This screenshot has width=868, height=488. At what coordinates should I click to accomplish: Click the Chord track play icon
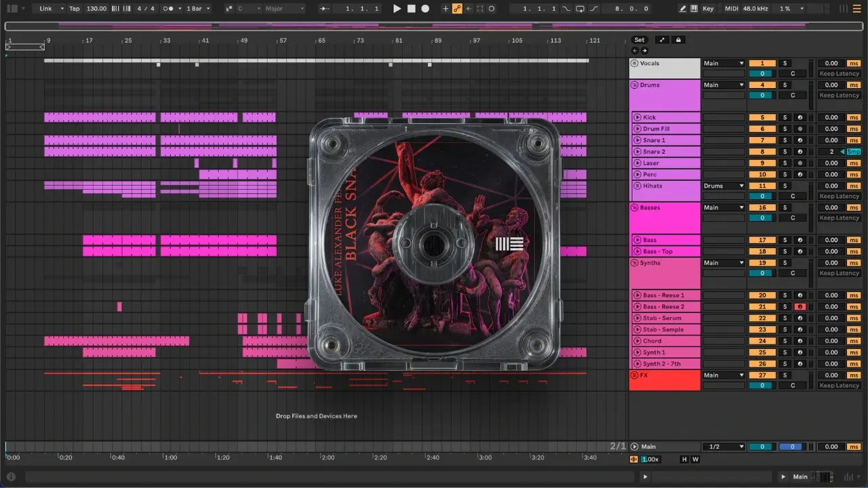point(637,341)
